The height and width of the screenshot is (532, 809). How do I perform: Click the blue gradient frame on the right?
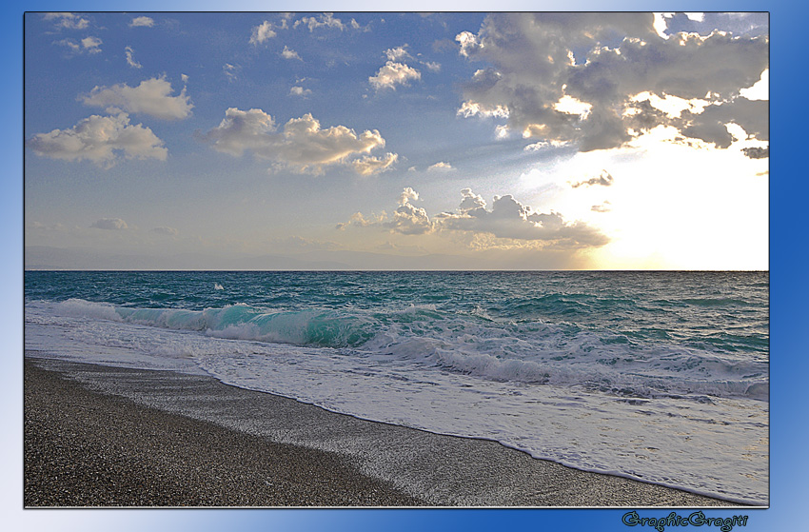[x=788, y=266]
